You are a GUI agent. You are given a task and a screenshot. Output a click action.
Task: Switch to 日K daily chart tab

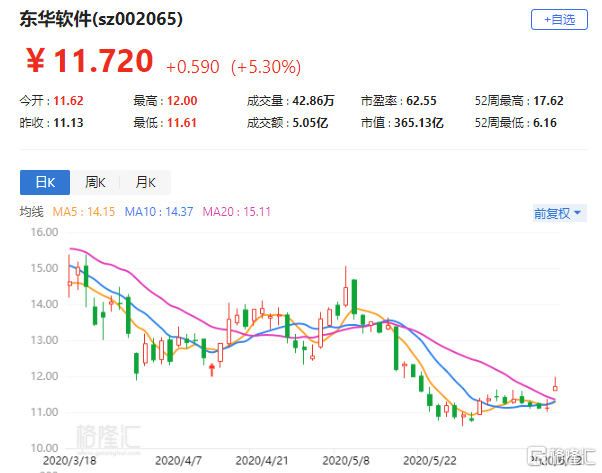pyautogui.click(x=45, y=182)
